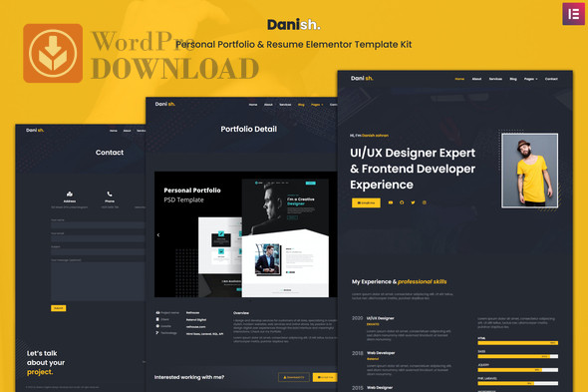Click the Your name input field

pos(98,225)
